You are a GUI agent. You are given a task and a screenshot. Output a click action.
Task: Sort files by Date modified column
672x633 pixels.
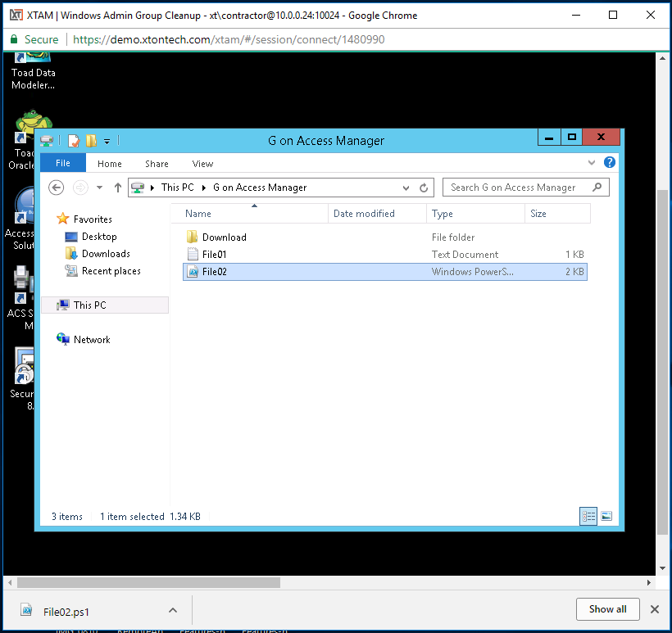coord(364,214)
